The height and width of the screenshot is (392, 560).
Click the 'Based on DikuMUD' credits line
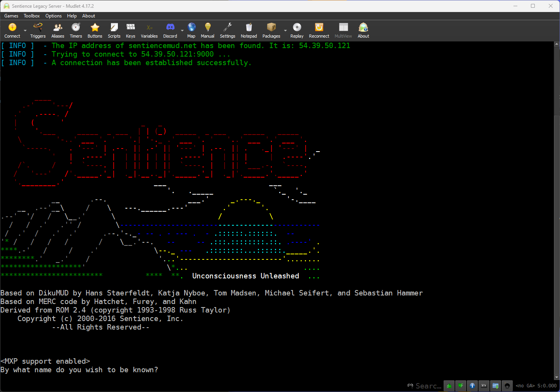[x=212, y=293]
